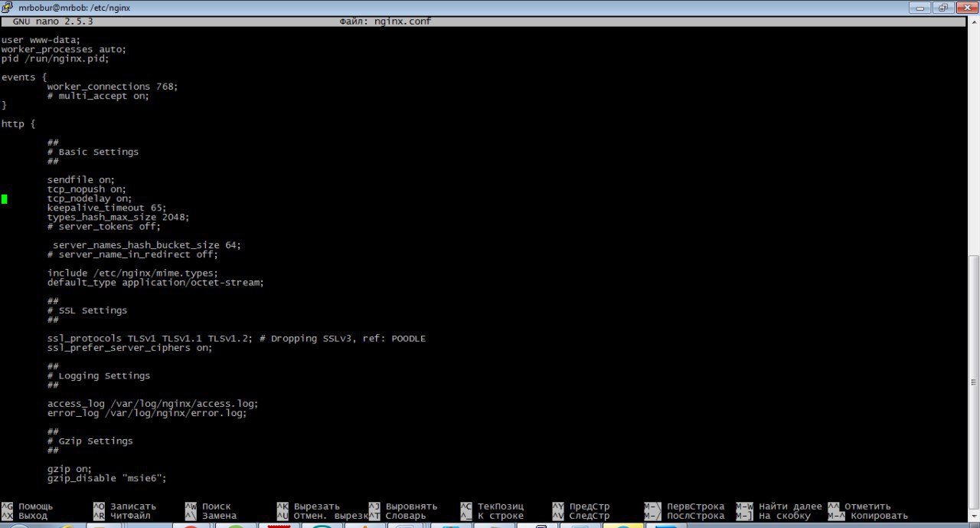Click the 'tcp_nodelay on;' line
980x528 pixels.
90,198
